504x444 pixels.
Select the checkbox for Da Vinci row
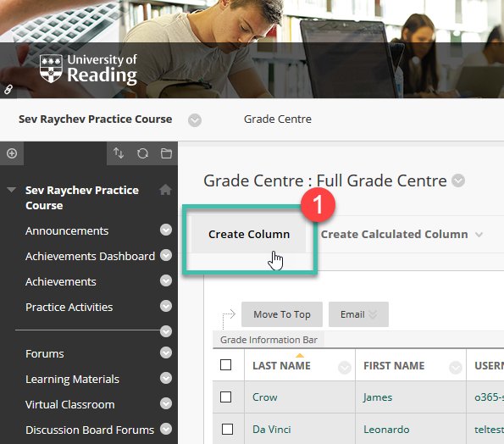227,430
